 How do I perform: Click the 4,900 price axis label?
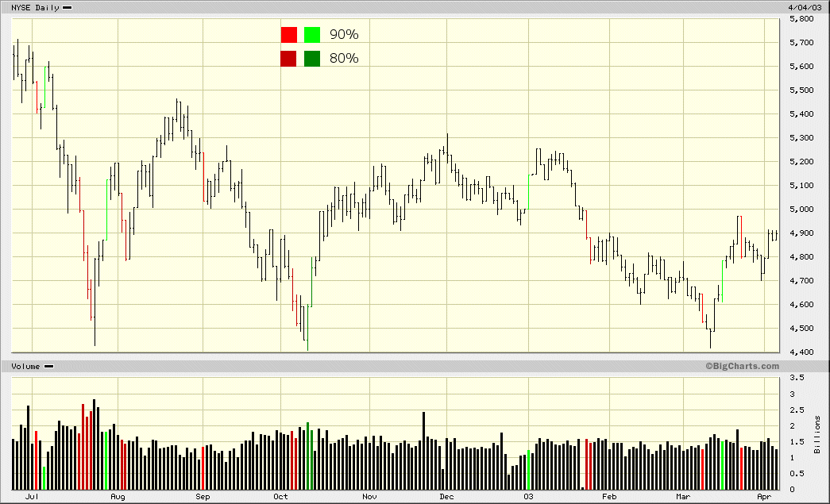click(801, 233)
